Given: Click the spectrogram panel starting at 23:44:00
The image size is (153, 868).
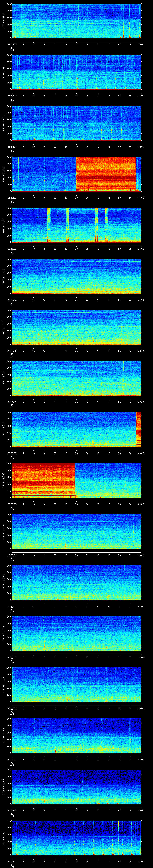Looking at the screenshot, I should tap(76, 786).
